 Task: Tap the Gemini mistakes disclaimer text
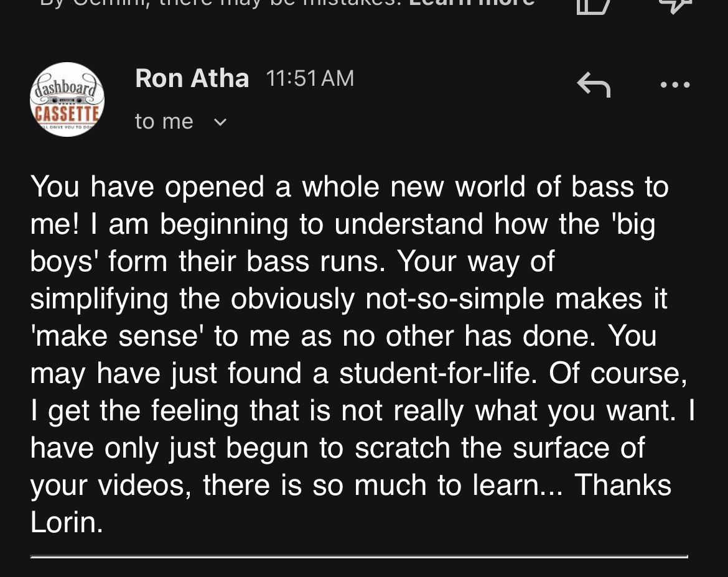(x=218, y=3)
